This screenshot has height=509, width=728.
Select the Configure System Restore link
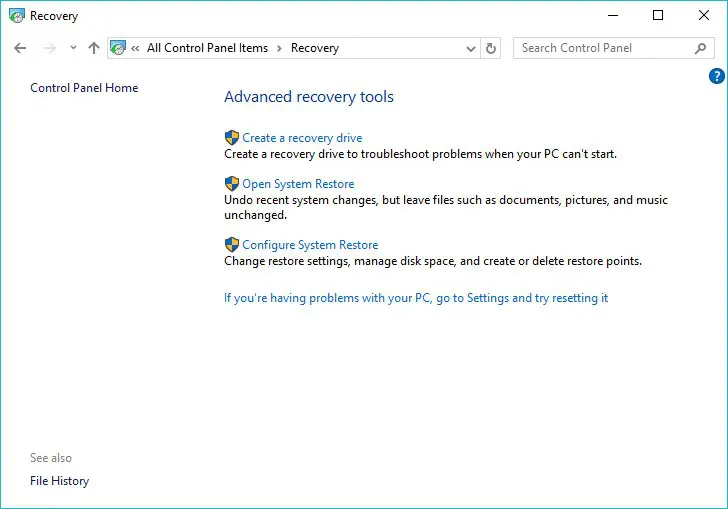pyautogui.click(x=310, y=245)
